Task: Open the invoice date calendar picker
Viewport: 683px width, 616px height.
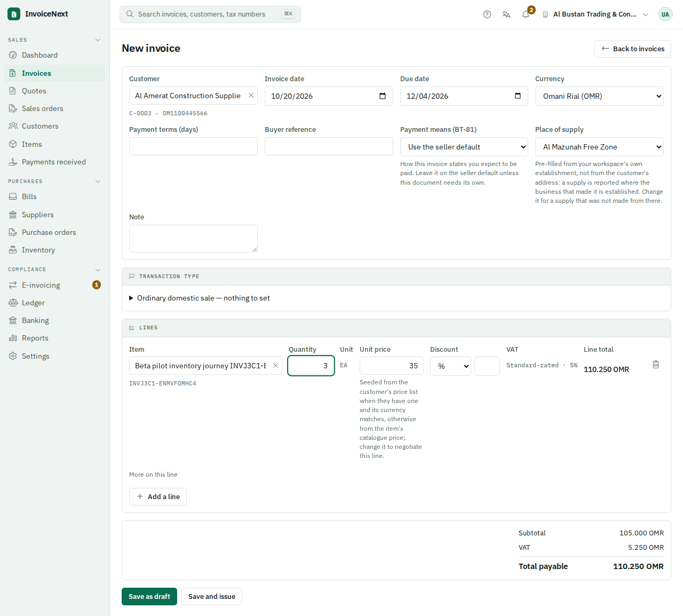Action: [383, 96]
